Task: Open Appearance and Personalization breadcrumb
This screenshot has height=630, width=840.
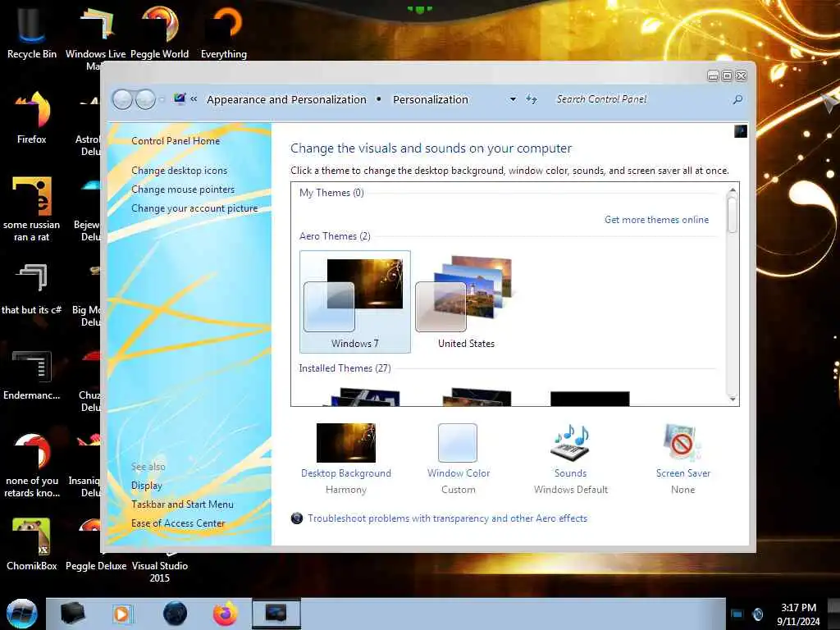Action: point(286,99)
